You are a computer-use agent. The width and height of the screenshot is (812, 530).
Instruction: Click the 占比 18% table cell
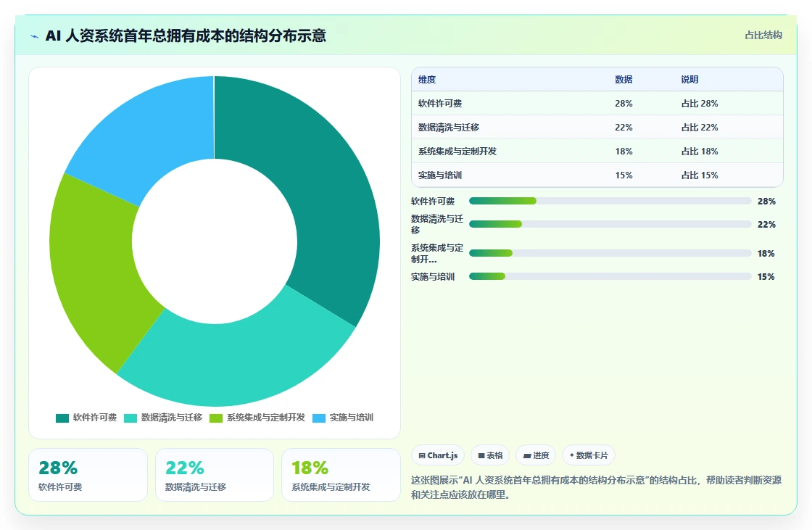click(x=700, y=152)
